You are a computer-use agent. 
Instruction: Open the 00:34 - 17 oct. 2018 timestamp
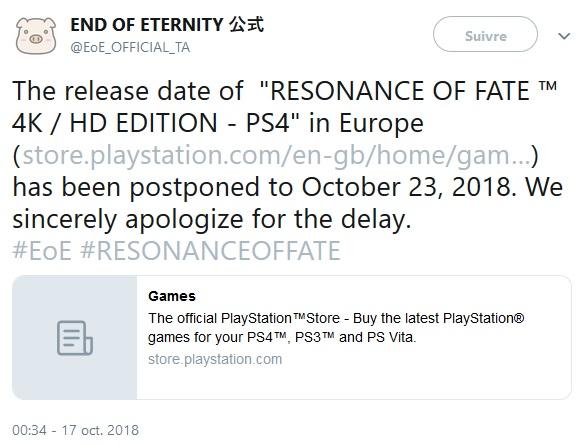point(75,430)
